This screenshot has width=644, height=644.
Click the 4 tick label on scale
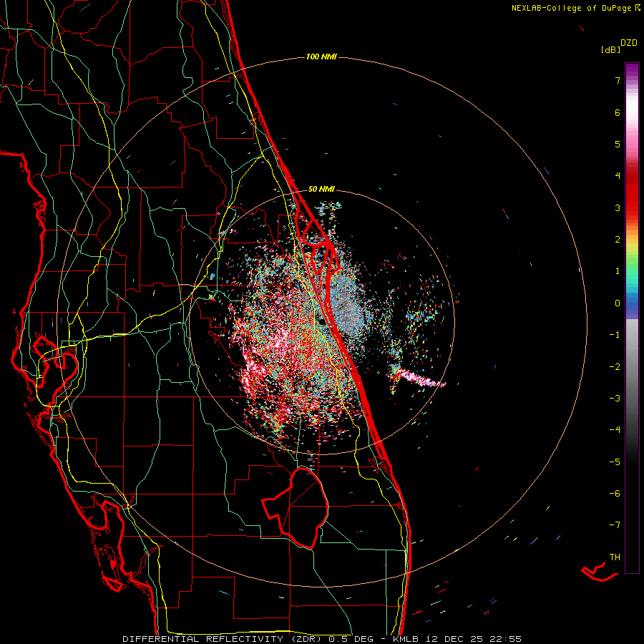pos(618,176)
